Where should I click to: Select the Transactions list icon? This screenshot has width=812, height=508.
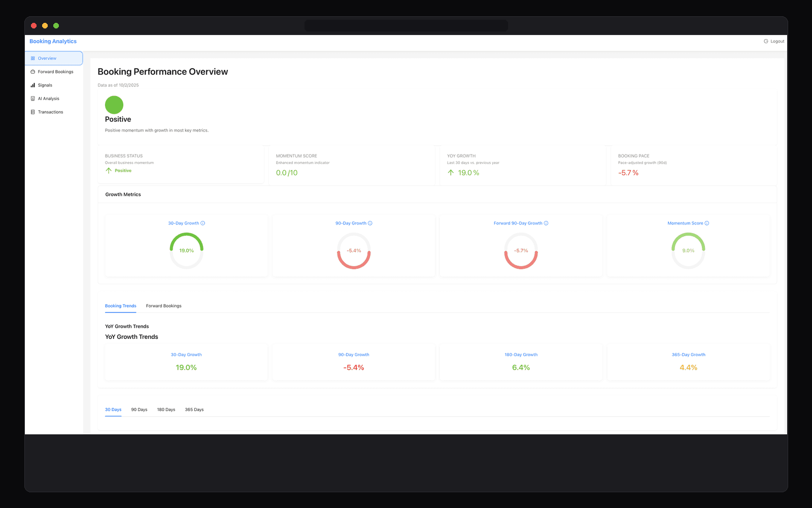[x=33, y=112]
